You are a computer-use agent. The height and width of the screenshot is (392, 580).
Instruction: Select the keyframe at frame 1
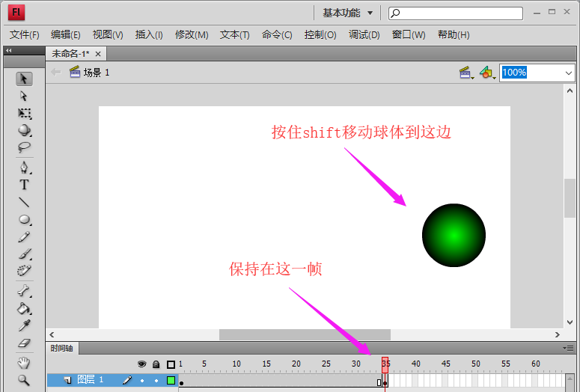(181, 381)
